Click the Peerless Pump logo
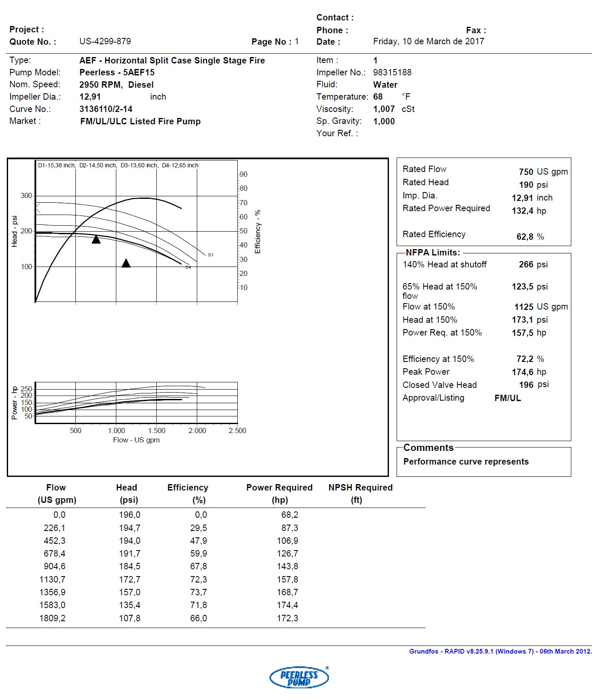Viewport: 596px width, 700px height. pos(299,677)
